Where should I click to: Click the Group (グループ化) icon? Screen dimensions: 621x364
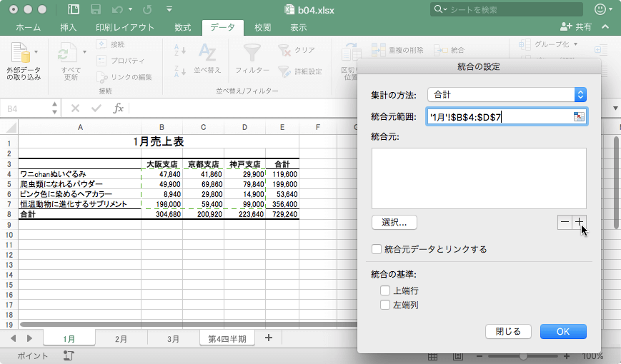point(525,44)
